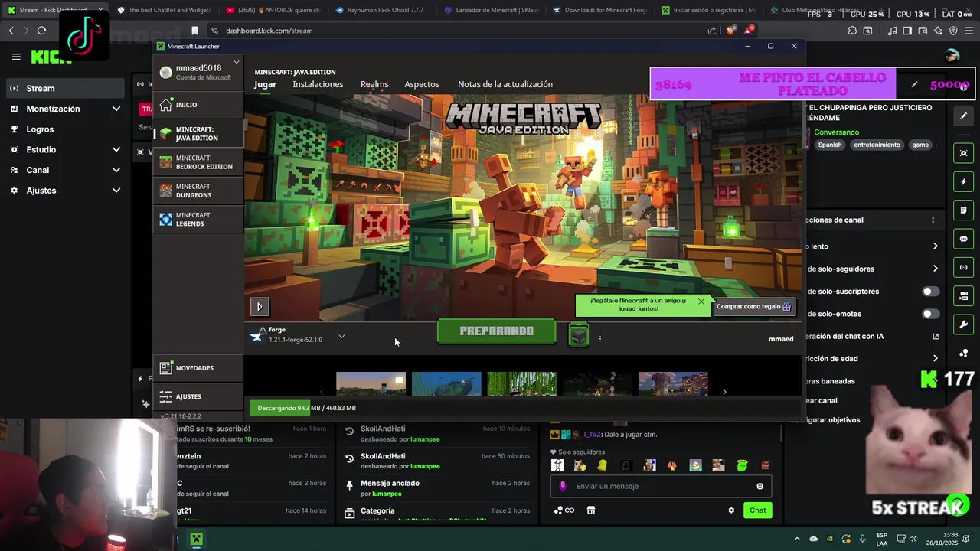
Task: Select the Jugar tab
Action: pos(265,84)
